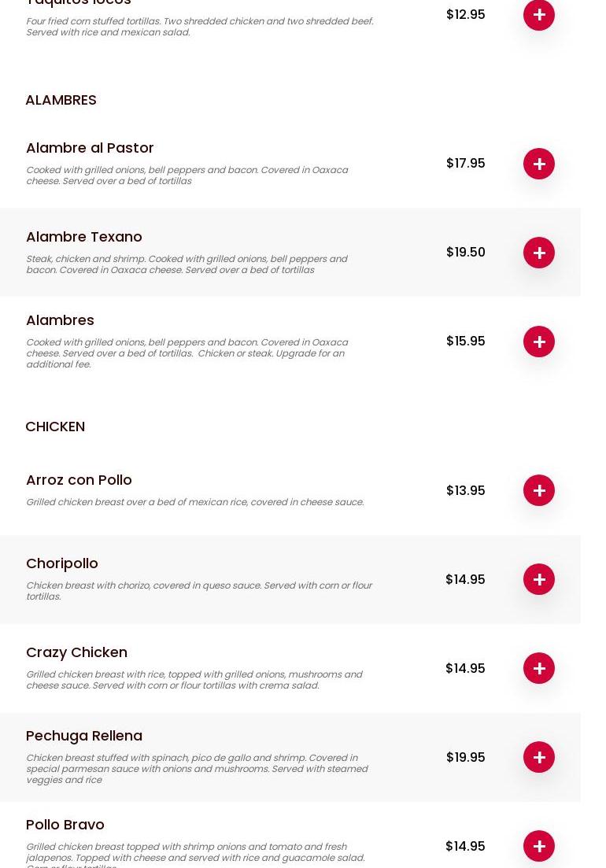Add Alambre al Pastor to cart
The width and height of the screenshot is (606, 868).
[538, 164]
